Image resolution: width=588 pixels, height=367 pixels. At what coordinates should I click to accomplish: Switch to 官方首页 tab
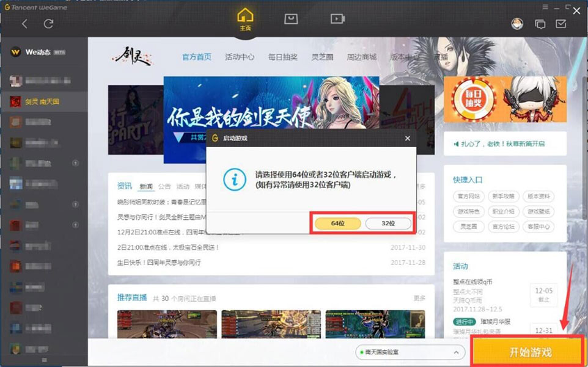pos(196,57)
